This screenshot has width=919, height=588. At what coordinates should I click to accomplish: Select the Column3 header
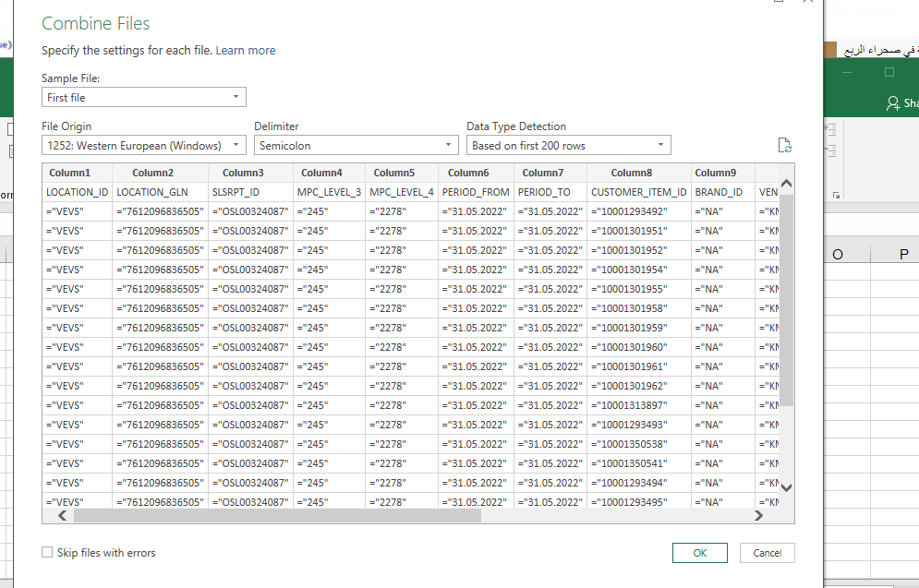click(250, 173)
